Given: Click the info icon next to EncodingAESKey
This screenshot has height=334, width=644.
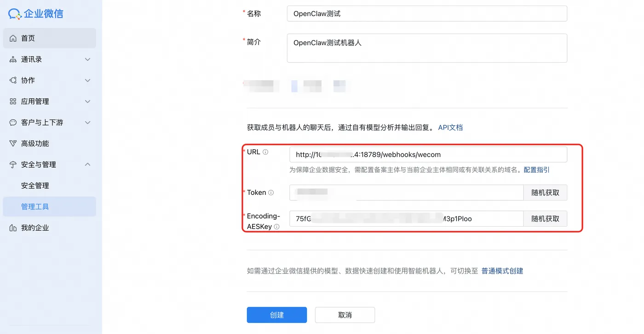Looking at the screenshot, I should (276, 227).
